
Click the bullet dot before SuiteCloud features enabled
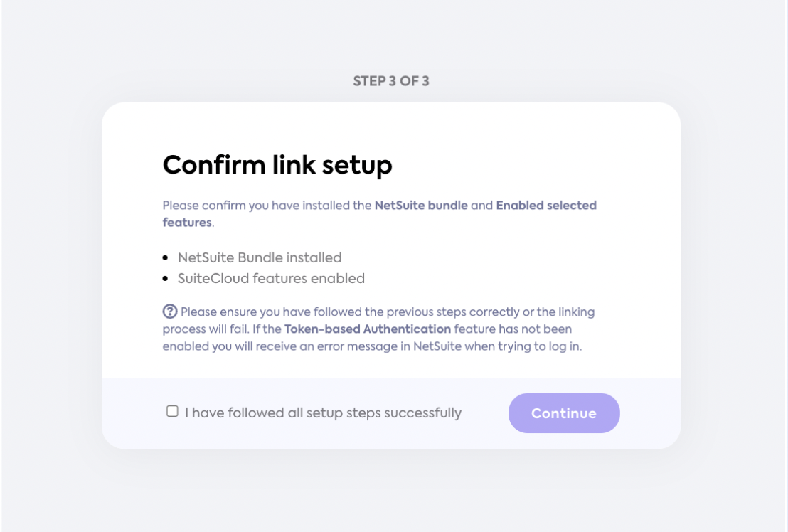point(165,279)
